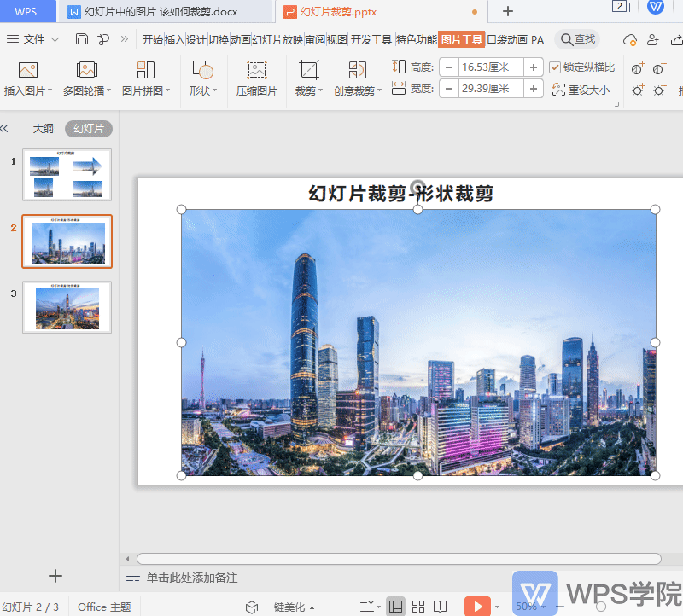Switch to normal view in status bar

[395, 606]
